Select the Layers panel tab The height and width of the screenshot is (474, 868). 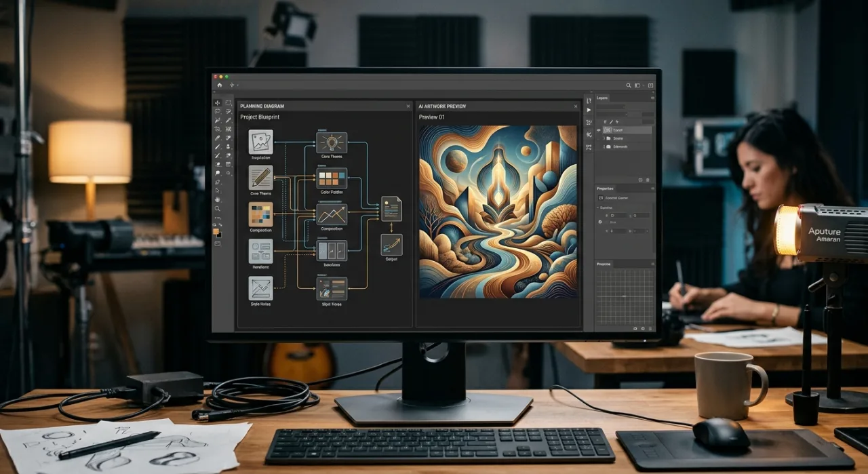pos(602,98)
